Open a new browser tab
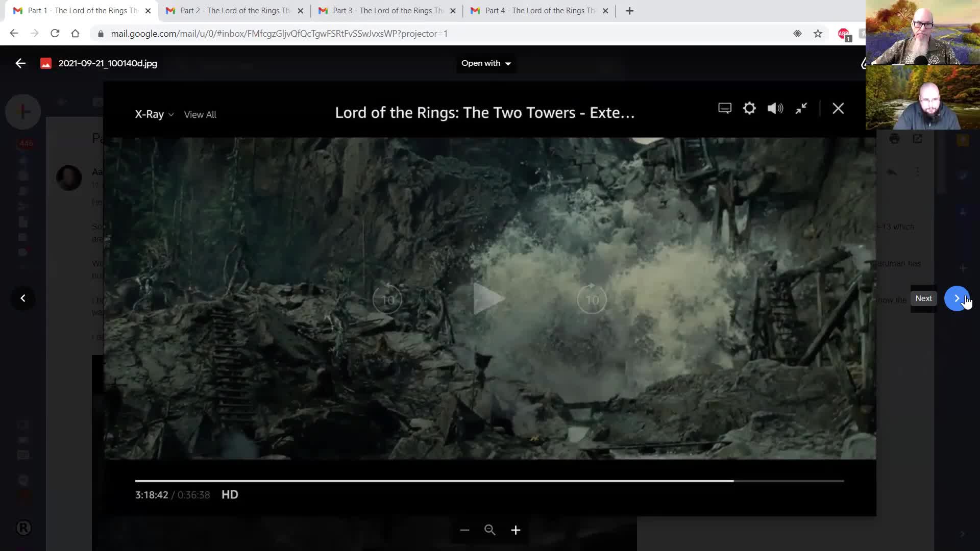 (629, 11)
